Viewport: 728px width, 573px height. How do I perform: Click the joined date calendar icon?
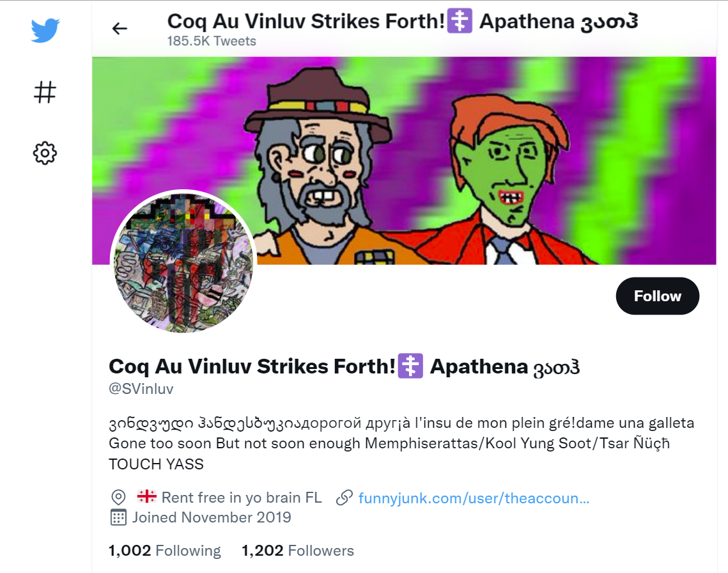tap(118, 517)
